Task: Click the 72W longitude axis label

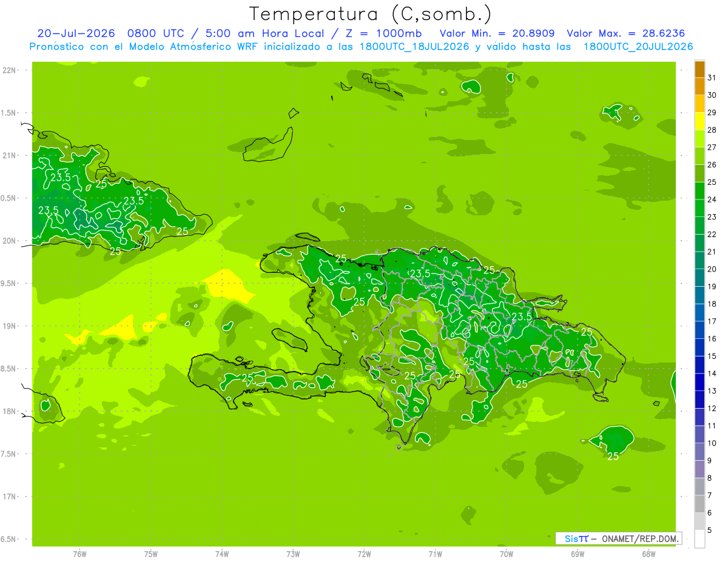Action: point(364,554)
